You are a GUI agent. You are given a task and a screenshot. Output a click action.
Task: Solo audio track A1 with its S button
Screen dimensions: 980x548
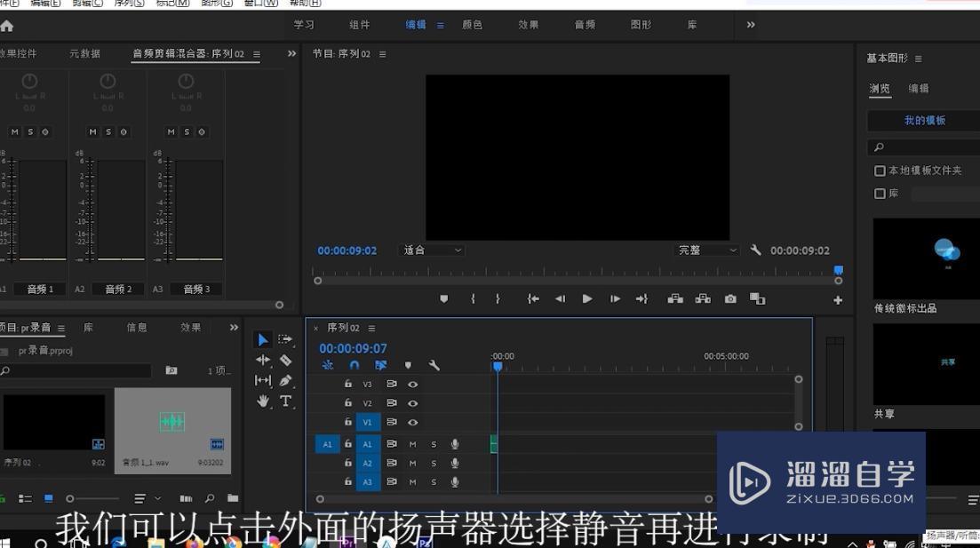434,444
